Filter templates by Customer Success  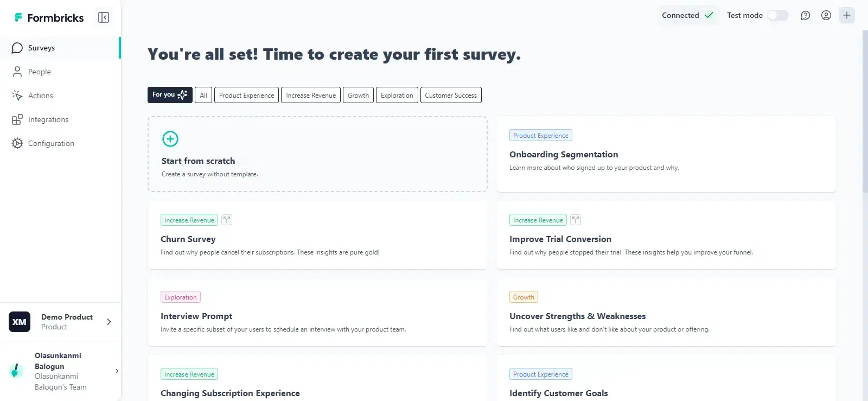(450, 95)
